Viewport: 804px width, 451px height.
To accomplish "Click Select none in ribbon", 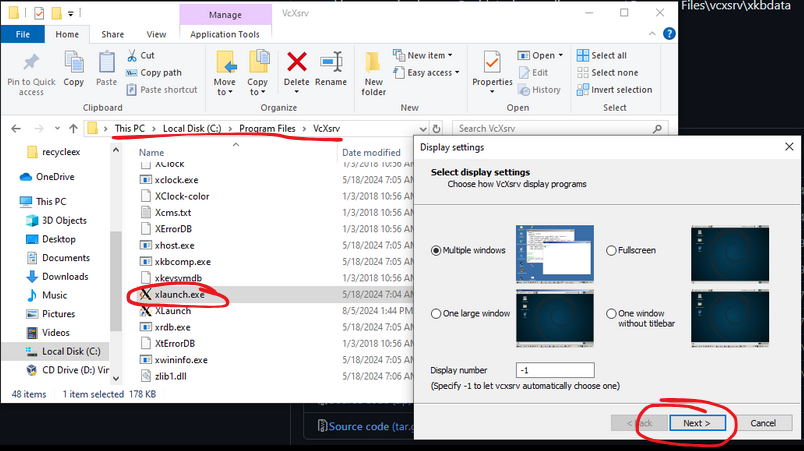I will coord(608,73).
